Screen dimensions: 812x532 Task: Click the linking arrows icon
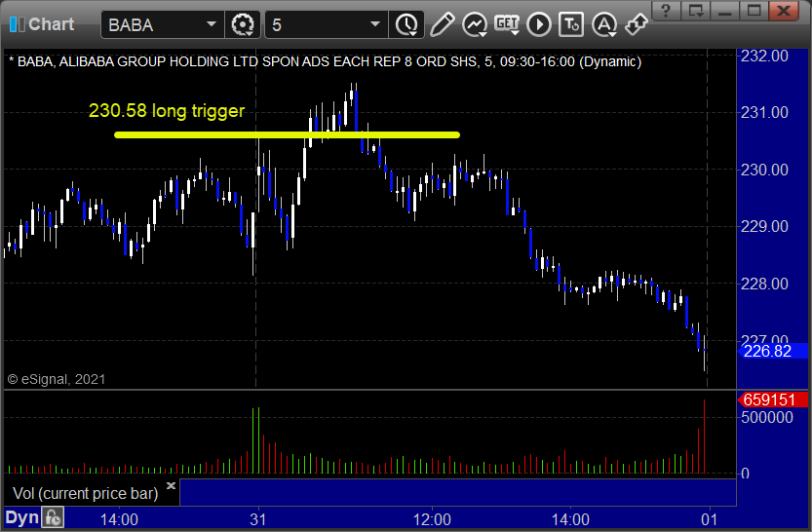[636, 24]
